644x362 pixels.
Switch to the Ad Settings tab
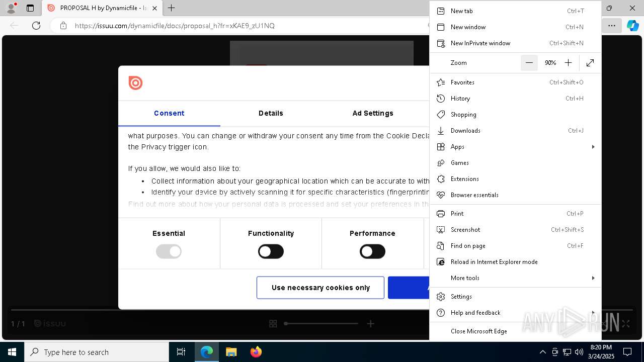(373, 113)
